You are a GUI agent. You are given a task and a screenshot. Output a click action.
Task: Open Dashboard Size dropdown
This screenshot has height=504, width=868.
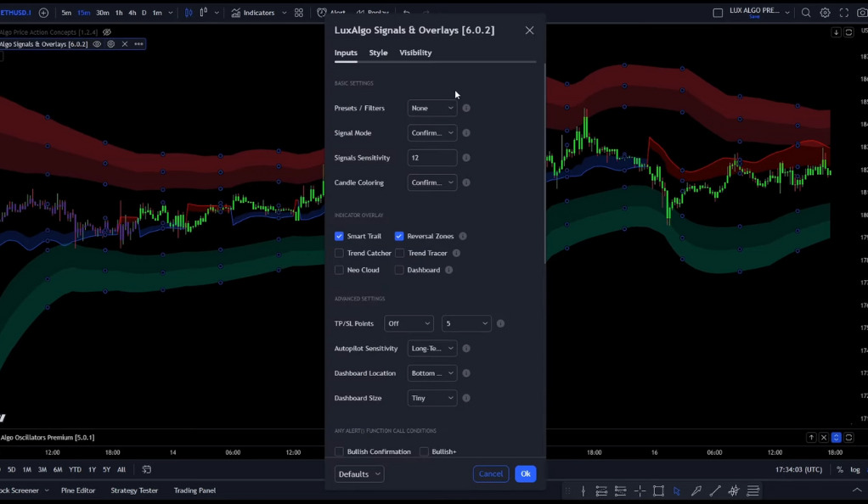(432, 398)
